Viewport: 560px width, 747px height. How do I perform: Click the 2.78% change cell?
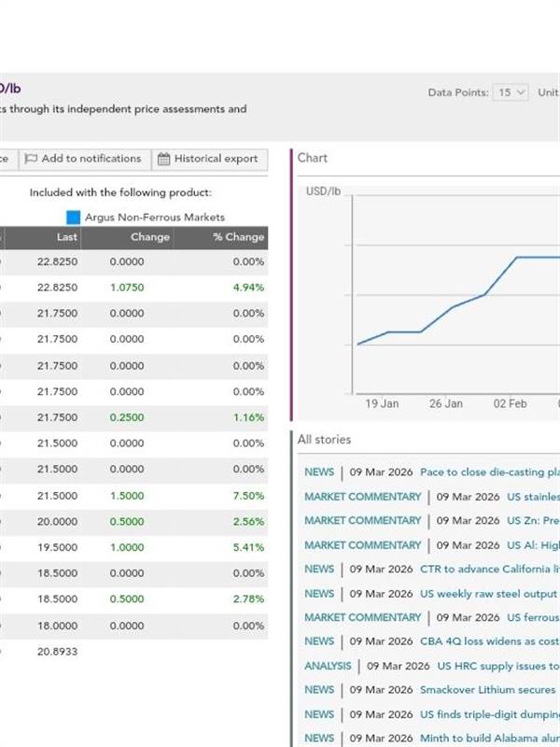(248, 599)
